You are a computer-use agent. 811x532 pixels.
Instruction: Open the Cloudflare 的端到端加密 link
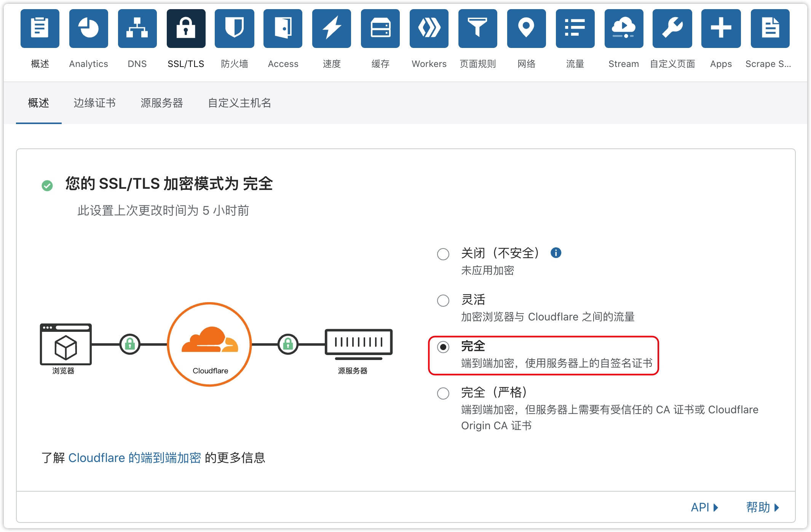point(134,458)
